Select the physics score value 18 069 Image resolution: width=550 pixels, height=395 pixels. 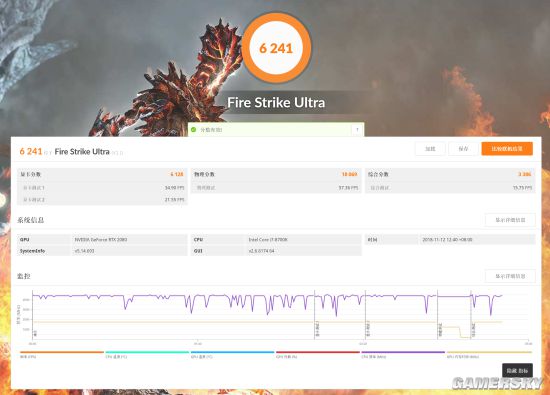[349, 174]
